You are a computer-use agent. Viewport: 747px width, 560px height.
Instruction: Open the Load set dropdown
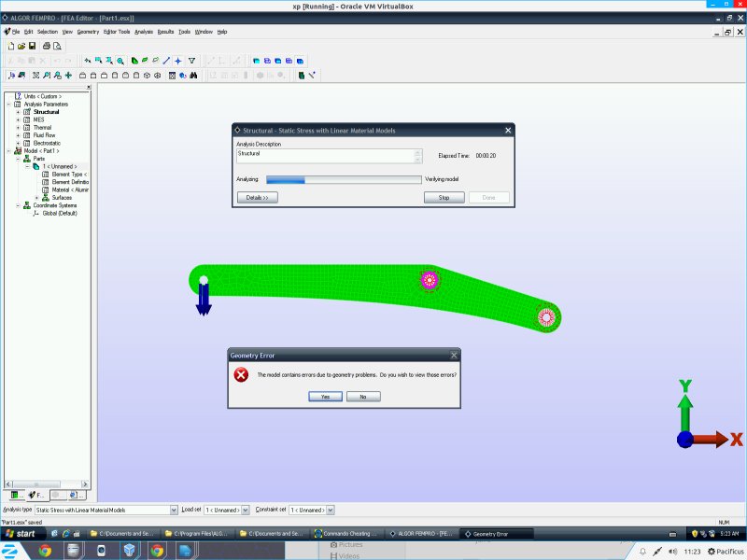tap(246, 510)
